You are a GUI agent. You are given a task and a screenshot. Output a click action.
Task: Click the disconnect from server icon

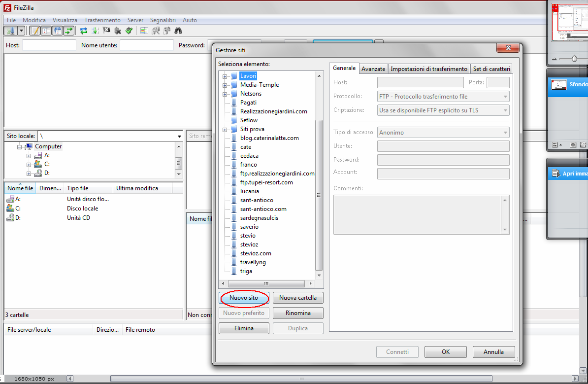(118, 31)
